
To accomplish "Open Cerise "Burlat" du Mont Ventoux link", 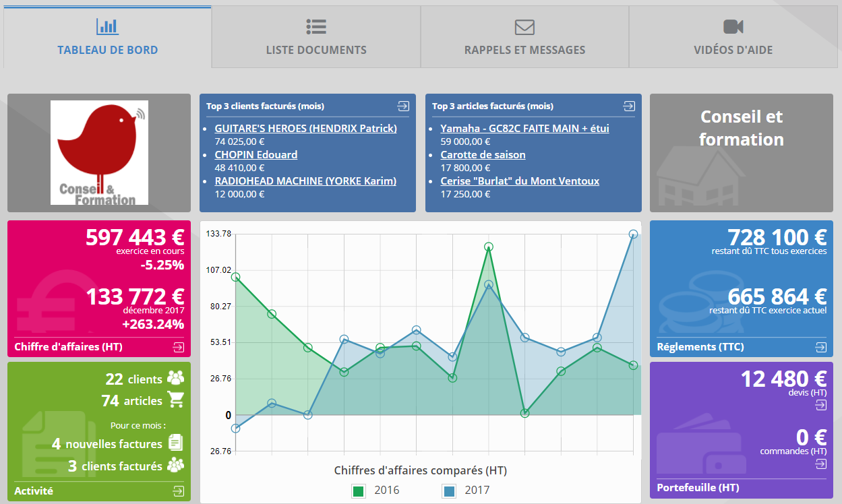I will point(520,181).
